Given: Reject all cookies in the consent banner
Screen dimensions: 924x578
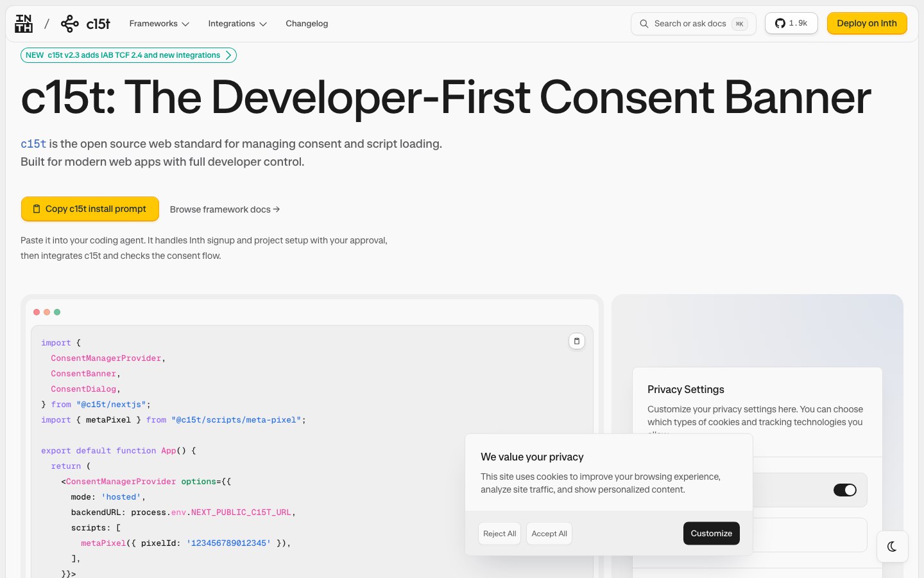Looking at the screenshot, I should [499, 534].
